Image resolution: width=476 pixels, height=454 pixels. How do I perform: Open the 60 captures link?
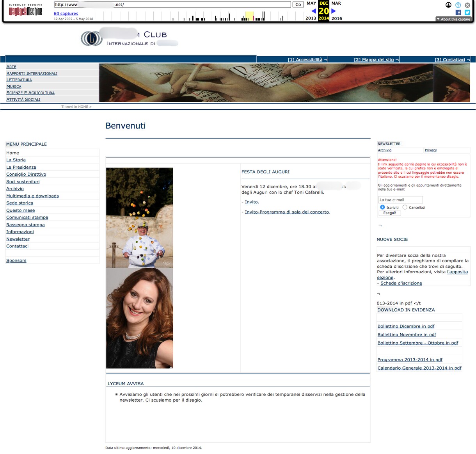(66, 14)
